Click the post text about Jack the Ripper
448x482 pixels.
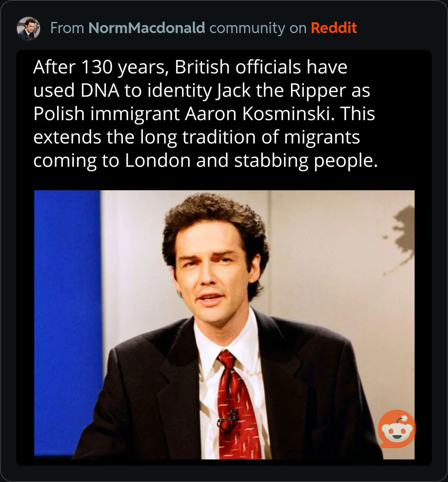pos(204,114)
